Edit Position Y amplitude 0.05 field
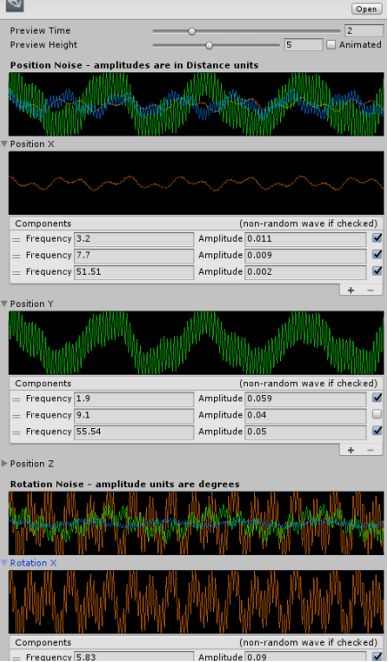Screen dimensions: 388x662 tap(305, 431)
